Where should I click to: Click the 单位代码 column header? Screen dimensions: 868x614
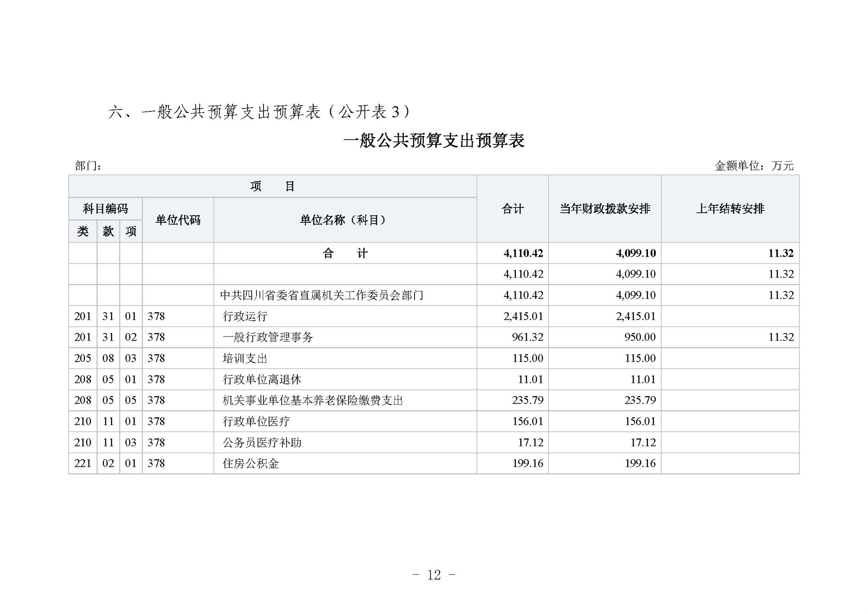tap(178, 220)
